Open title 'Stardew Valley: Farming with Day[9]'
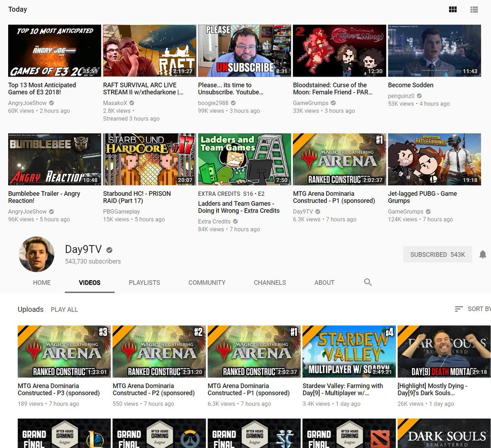The image size is (491, 448). (342, 389)
